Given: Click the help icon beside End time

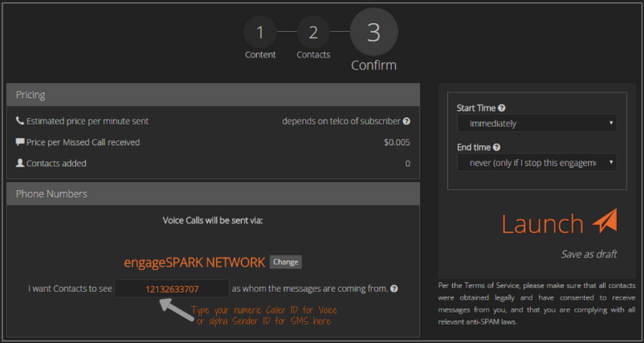Looking at the screenshot, I should [498, 147].
